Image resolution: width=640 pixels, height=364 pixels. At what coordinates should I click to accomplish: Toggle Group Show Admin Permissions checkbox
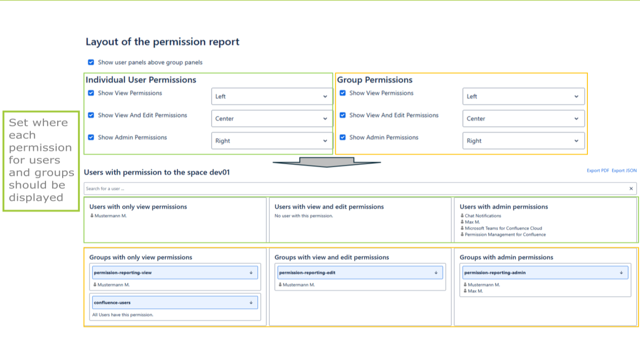click(x=343, y=138)
